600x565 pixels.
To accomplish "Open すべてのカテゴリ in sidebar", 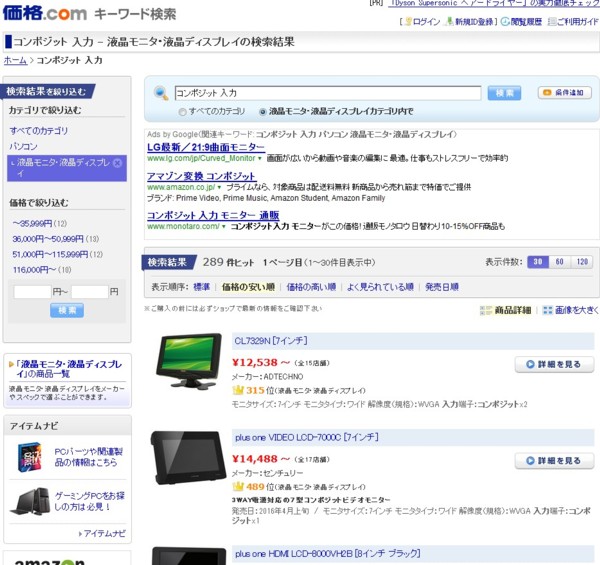I will pos(39,131).
